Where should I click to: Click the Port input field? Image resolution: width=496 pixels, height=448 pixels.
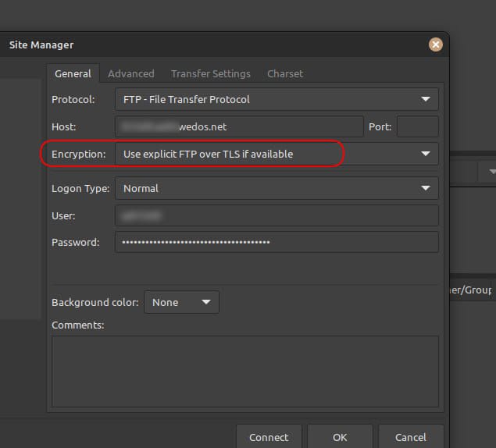418,126
